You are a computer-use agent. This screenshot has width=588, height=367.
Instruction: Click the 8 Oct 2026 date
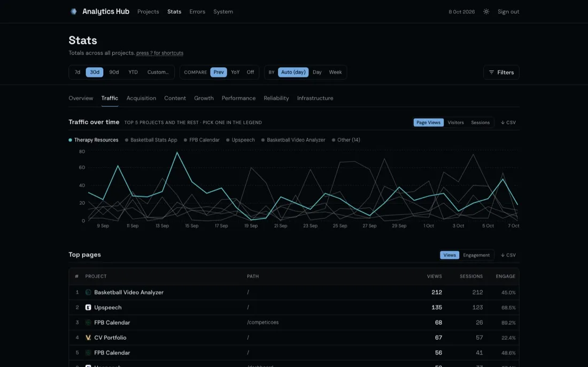click(462, 12)
